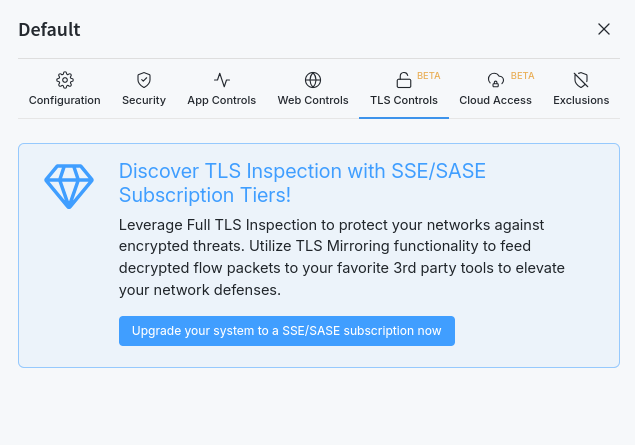Click the Configuration gear icon

65,80
